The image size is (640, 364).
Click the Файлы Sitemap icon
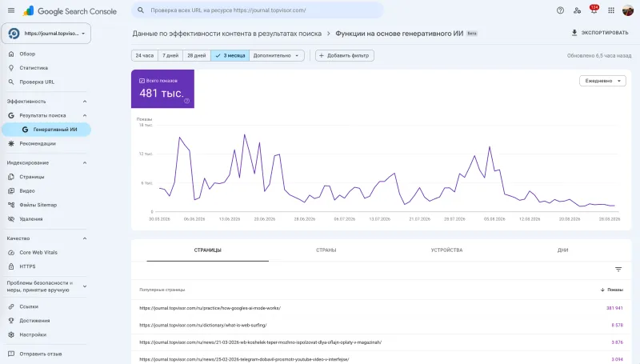point(11,205)
